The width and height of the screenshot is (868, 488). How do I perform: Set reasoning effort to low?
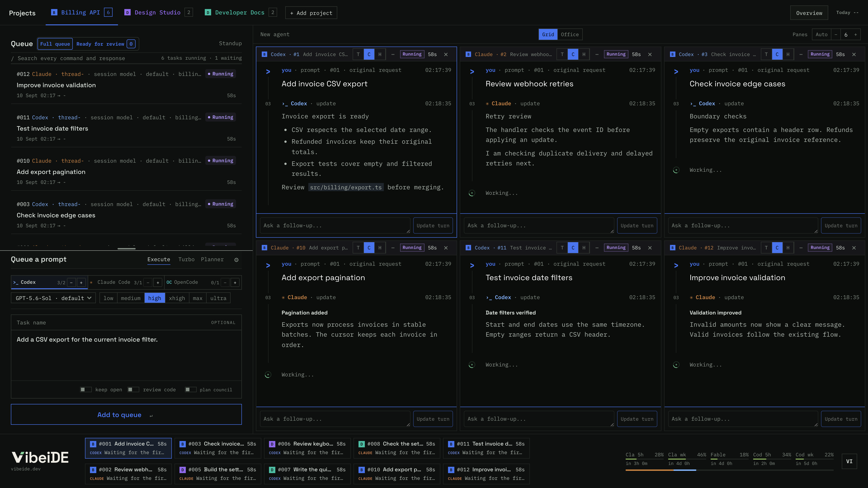click(x=108, y=298)
